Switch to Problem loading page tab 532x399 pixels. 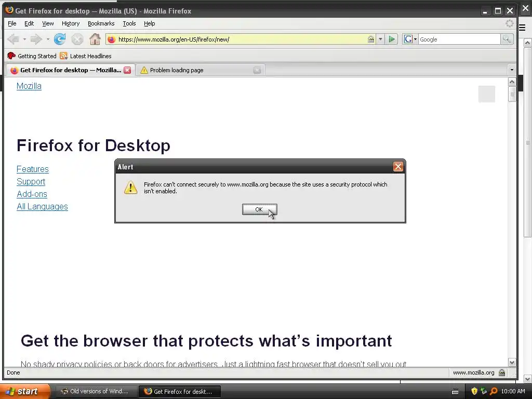(201, 70)
